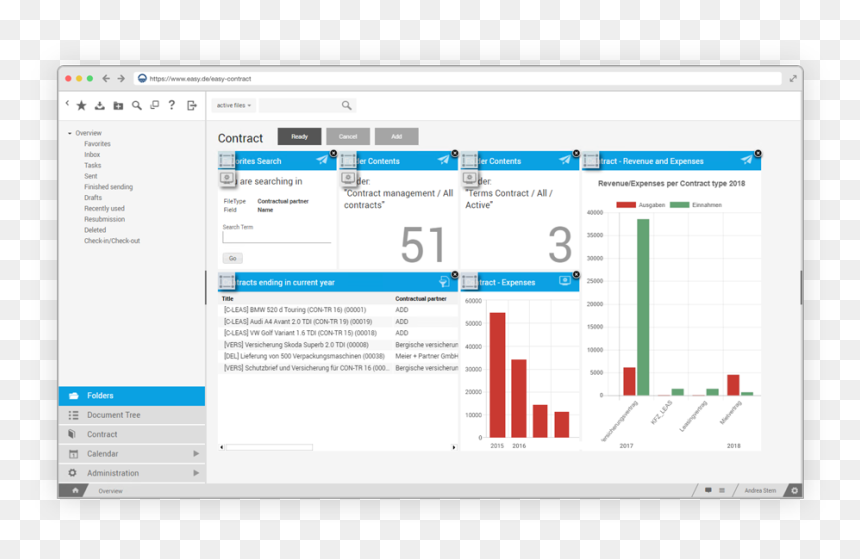This screenshot has width=860, height=559.
Task: Select the Folders sidebar section
Action: (132, 396)
